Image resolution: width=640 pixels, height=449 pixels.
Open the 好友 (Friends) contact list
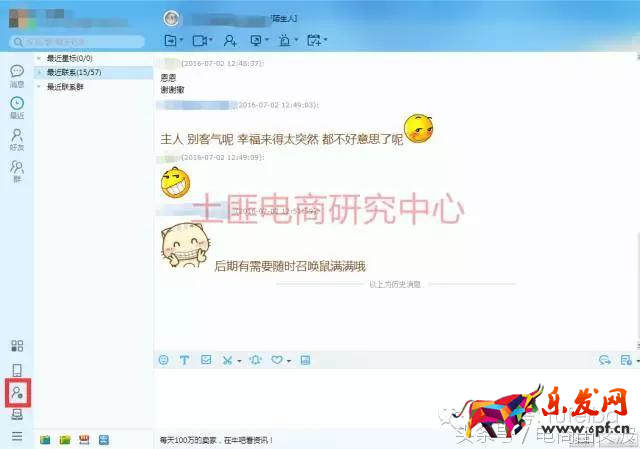tap(17, 138)
